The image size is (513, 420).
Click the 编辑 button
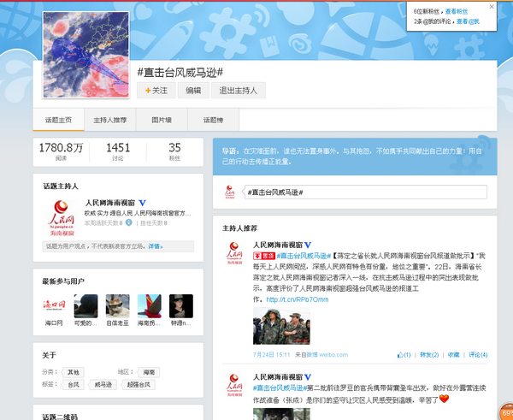coord(193,91)
